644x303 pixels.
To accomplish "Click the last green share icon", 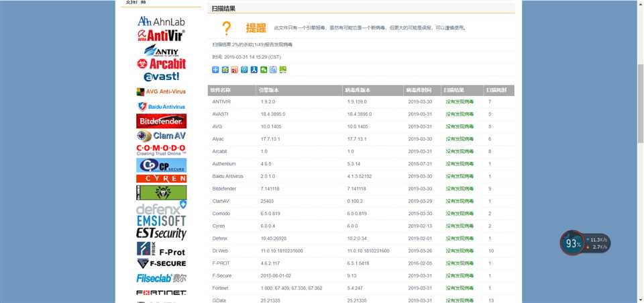I will (x=283, y=70).
